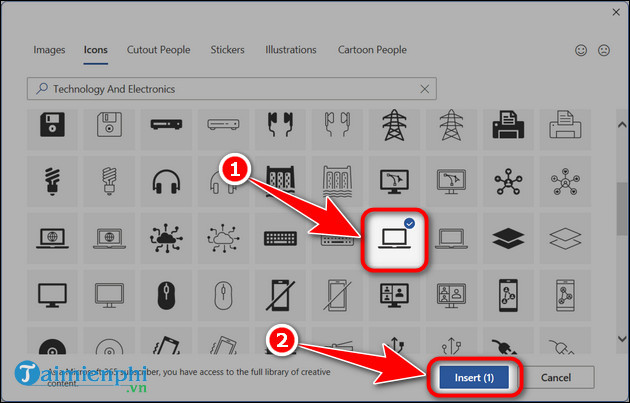Open the Cutout People tab
This screenshot has width=630, height=403.
[159, 49]
